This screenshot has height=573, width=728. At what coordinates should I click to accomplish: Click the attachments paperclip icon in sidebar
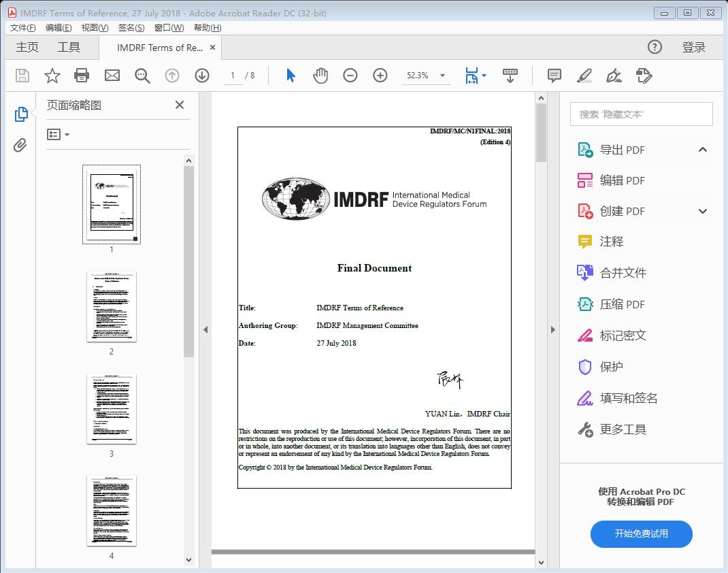(21, 143)
